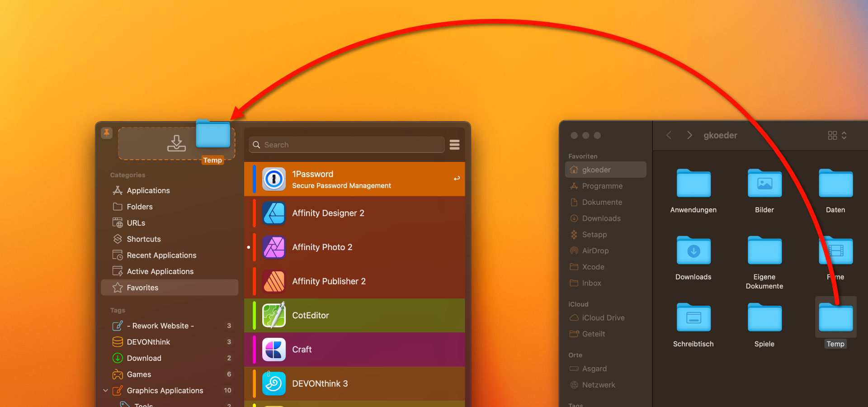Select the DEVONthink tag
This screenshot has width=868, height=407.
(x=170, y=342)
